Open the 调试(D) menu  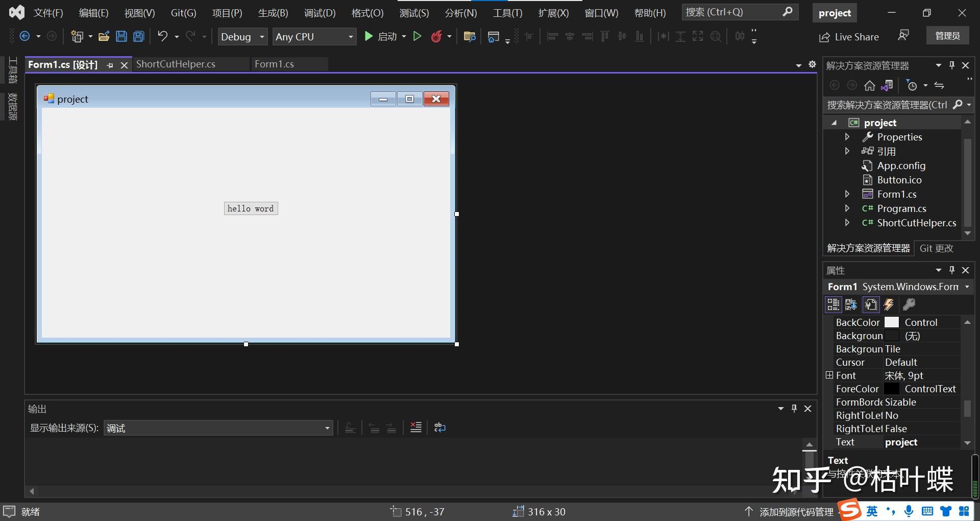point(320,13)
